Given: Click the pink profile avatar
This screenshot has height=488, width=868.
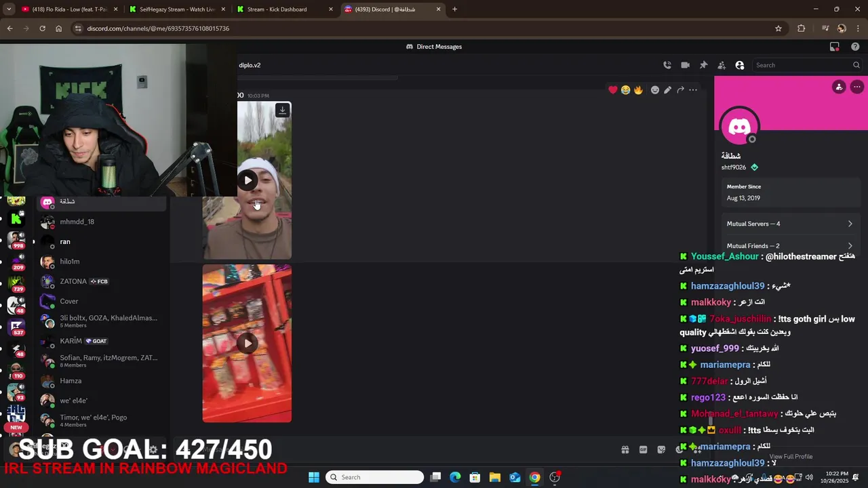Looking at the screenshot, I should (x=739, y=127).
